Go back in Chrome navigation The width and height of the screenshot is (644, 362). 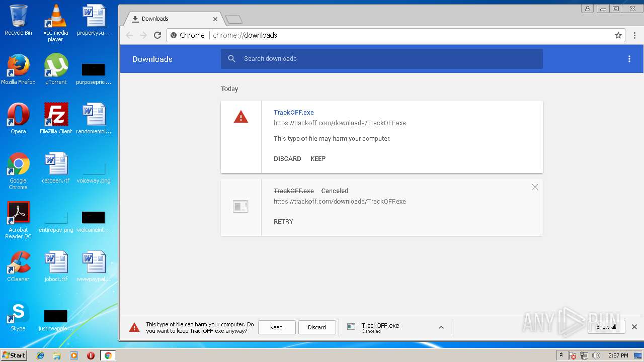point(129,35)
